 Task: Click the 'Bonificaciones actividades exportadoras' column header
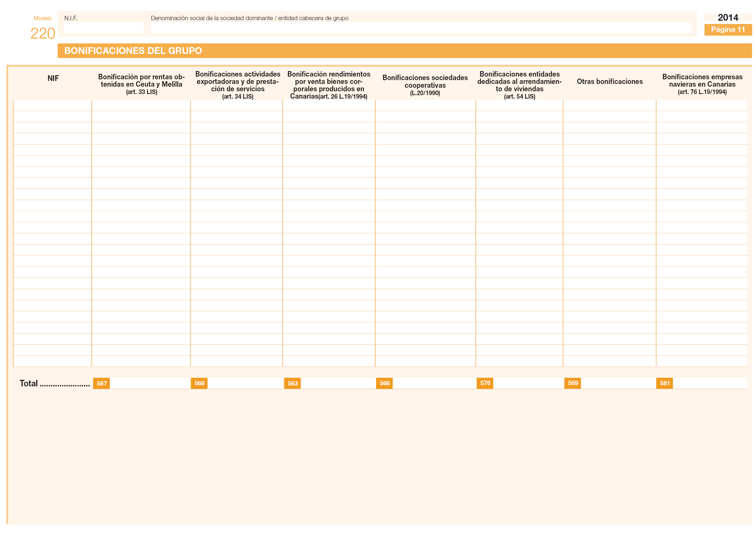coord(238,85)
